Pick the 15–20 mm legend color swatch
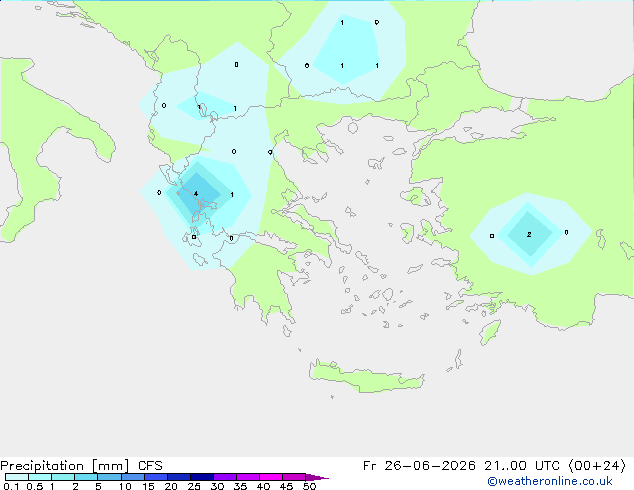Viewport: 634px width, 490px height. pos(155,477)
